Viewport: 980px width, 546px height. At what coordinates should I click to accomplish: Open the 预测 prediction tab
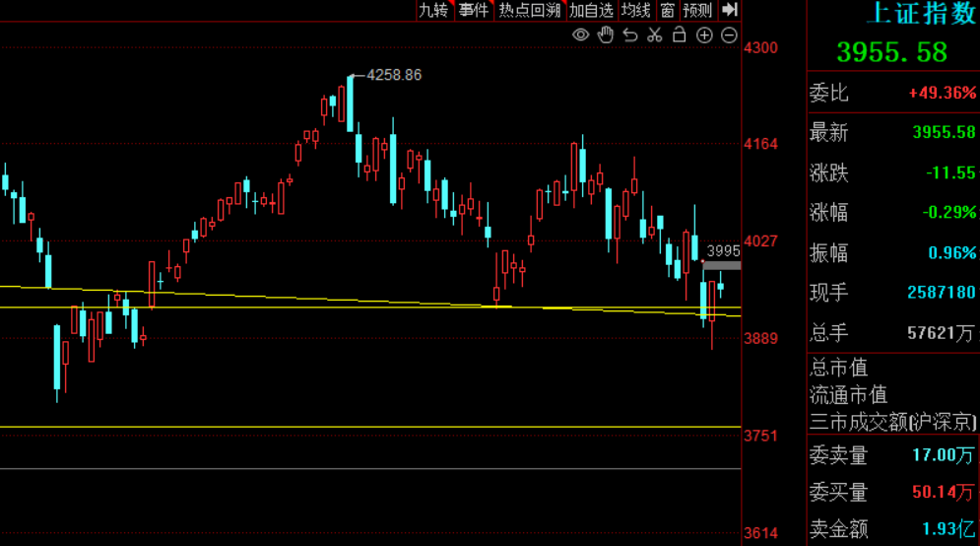[697, 10]
